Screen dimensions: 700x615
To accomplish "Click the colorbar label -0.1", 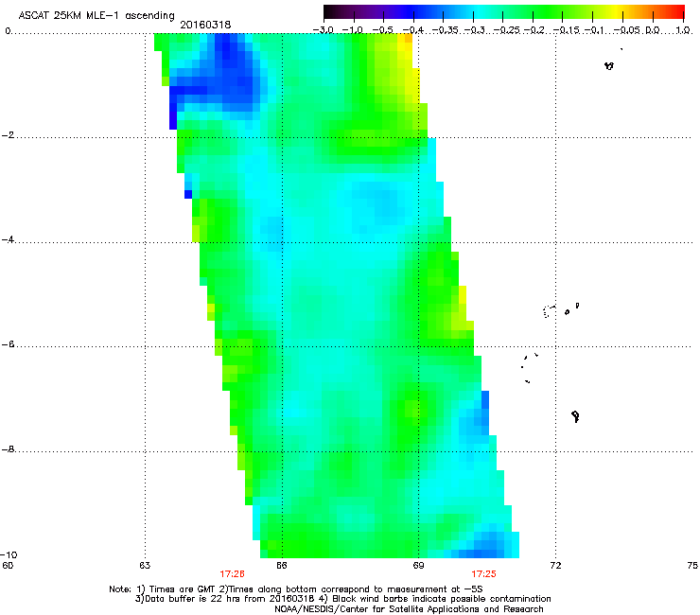I will coord(594,30).
